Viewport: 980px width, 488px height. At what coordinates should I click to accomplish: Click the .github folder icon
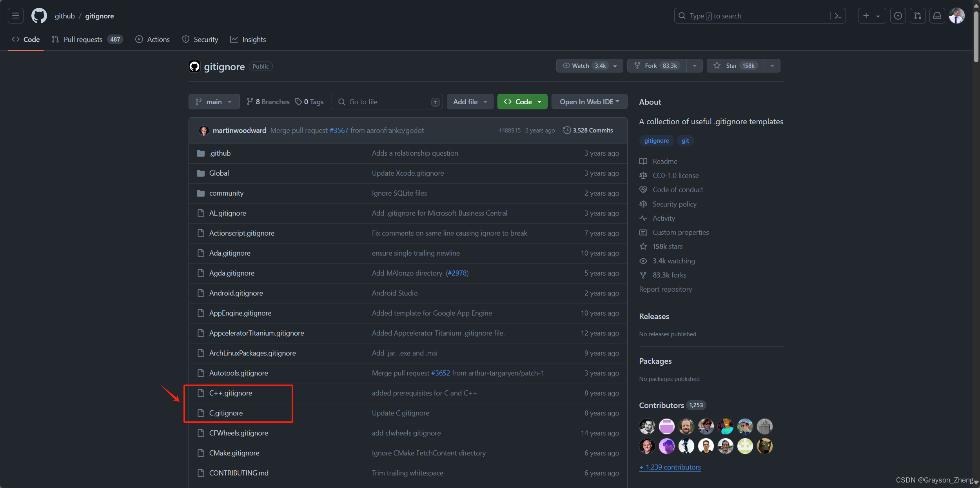[x=201, y=153]
